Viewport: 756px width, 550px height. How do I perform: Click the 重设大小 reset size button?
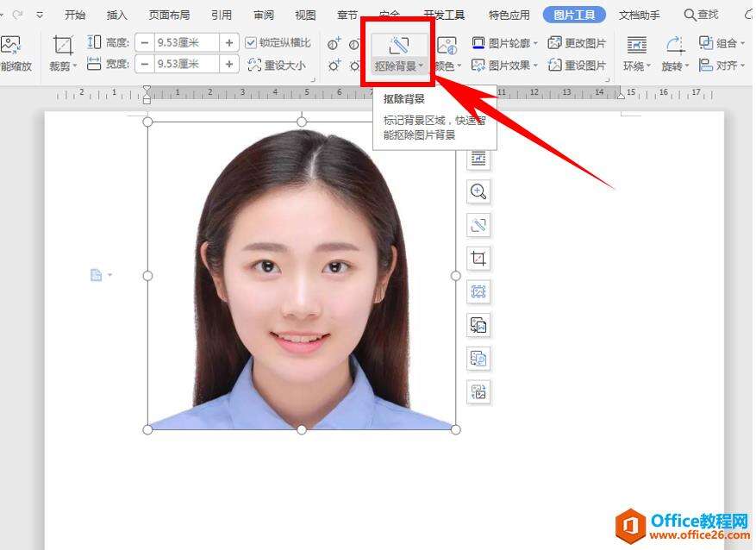(276, 65)
